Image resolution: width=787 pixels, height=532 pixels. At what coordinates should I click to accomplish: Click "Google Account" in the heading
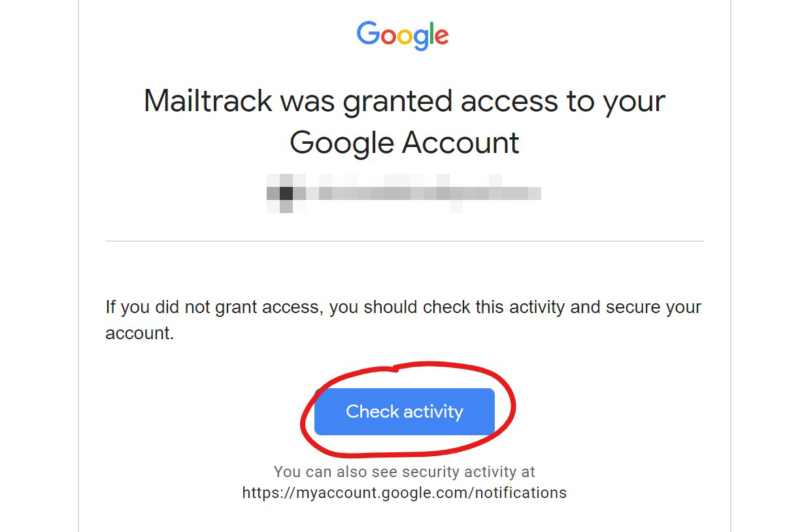(404, 142)
